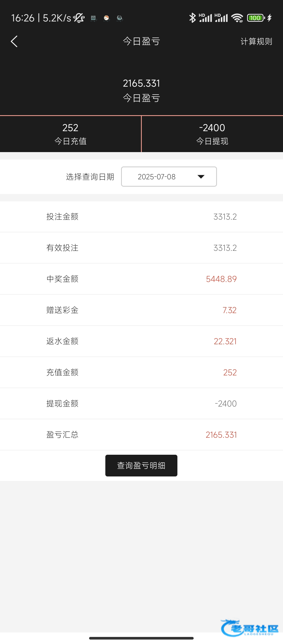Select the 投注金额 row
Image resolution: width=283 pixels, height=644 pixels.
pos(141,217)
